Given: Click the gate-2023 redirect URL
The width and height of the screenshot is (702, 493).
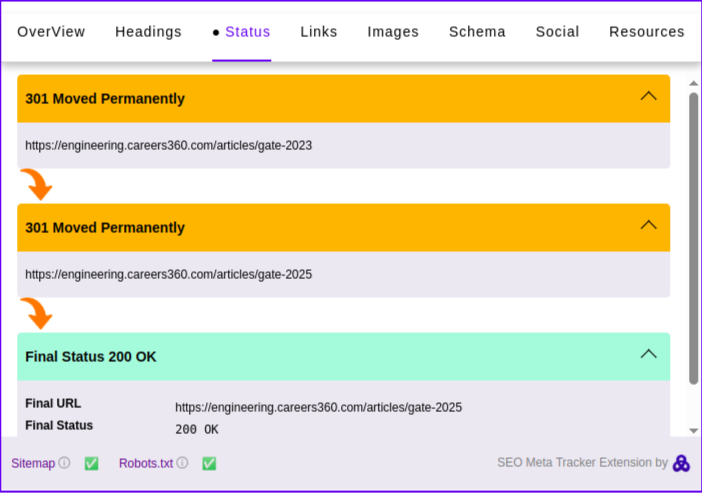Looking at the screenshot, I should [x=168, y=146].
